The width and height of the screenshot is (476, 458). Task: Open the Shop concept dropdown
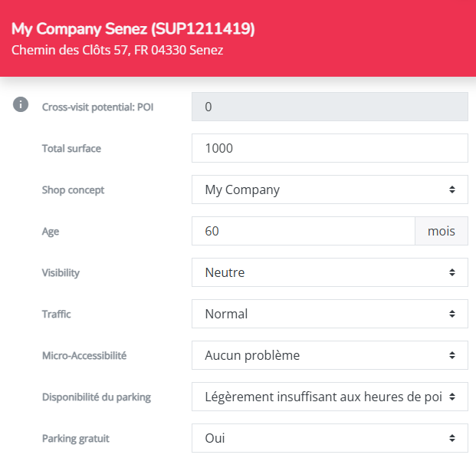(330, 189)
